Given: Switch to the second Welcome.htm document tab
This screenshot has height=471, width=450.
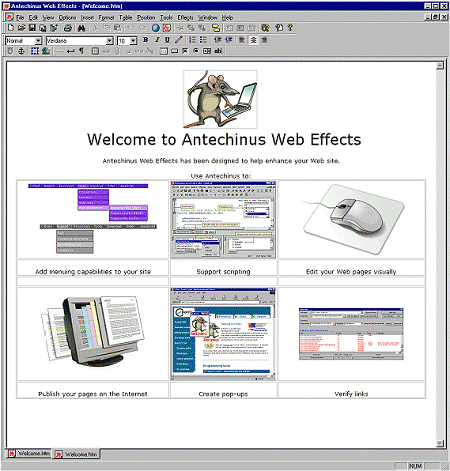Looking at the screenshot, I should [x=76, y=454].
